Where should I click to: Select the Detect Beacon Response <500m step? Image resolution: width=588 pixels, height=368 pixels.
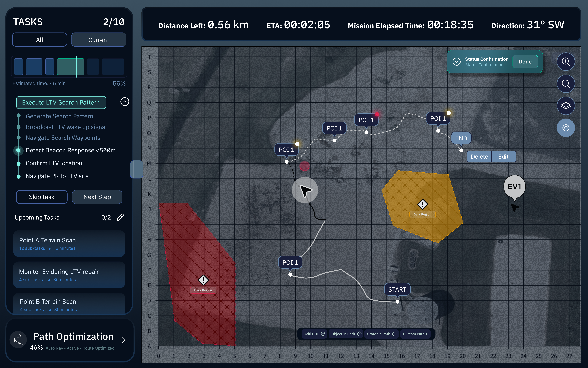click(71, 150)
